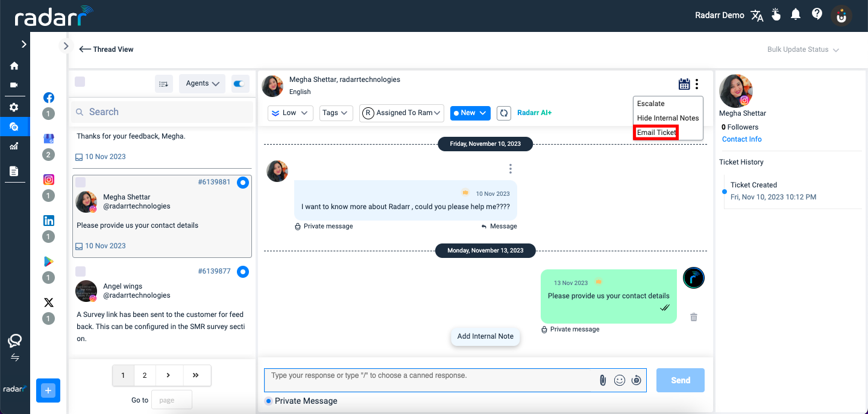This screenshot has width=868, height=414.
Task: Open the Home icon in left sidebar
Action: (x=14, y=66)
